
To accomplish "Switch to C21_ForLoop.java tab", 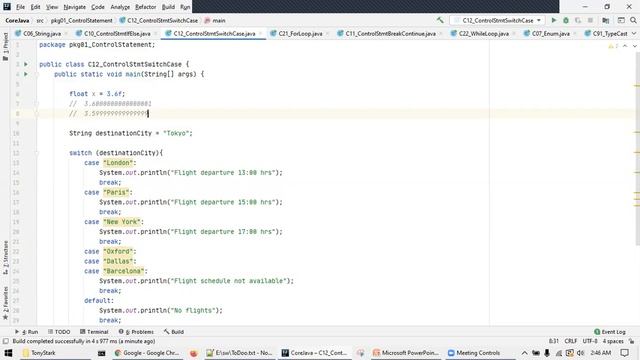I will 300,33.
